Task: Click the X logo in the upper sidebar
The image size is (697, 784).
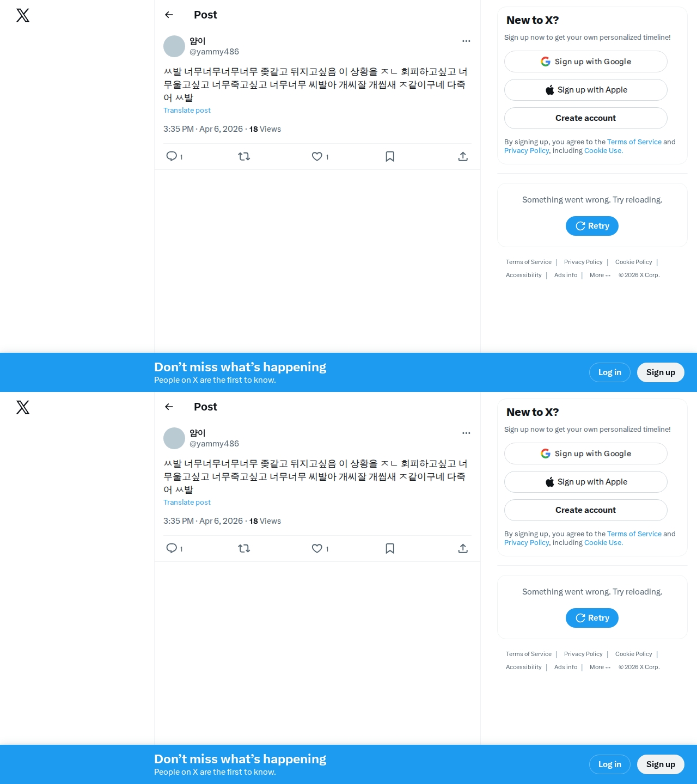Action: pyautogui.click(x=23, y=15)
